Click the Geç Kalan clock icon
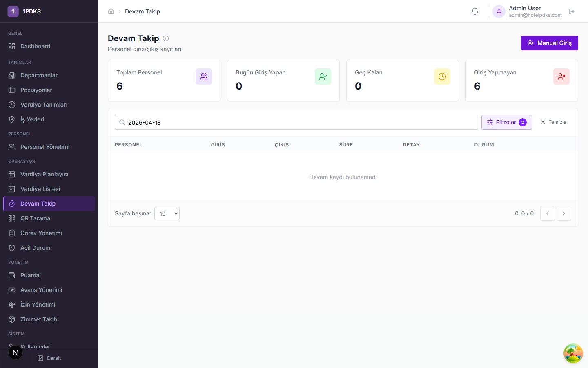This screenshot has width=588, height=368. click(442, 76)
